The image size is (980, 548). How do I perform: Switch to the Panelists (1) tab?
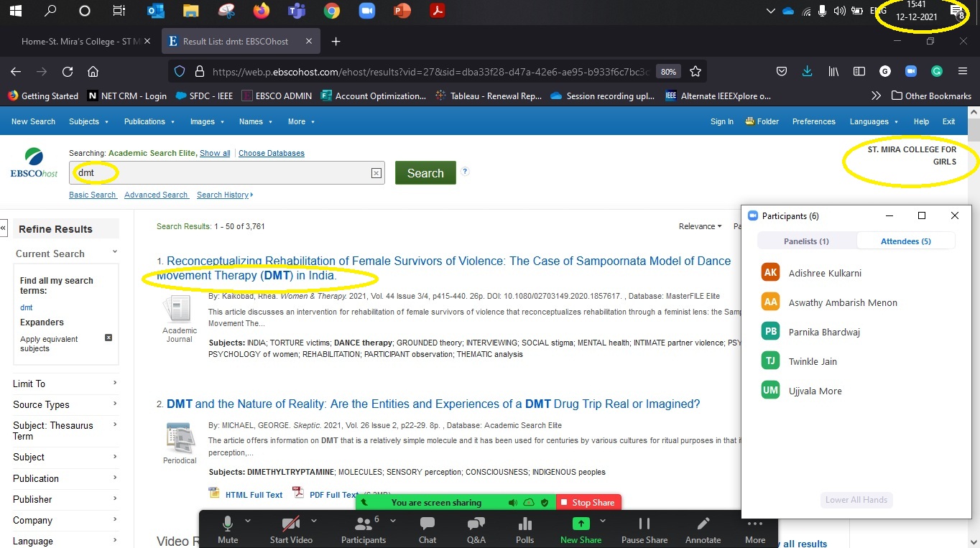tap(806, 241)
